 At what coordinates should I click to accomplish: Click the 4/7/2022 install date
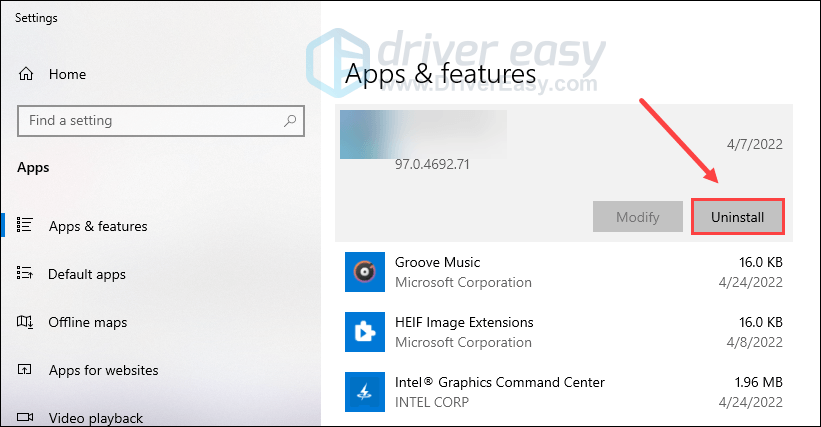(x=755, y=144)
